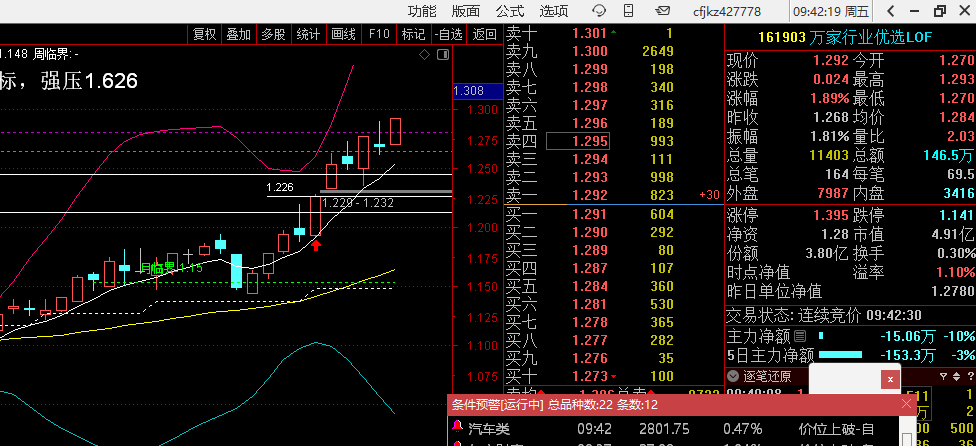The image size is (976, 446).
Task: Click the list icon next to 主力净额
Action: 800,337
